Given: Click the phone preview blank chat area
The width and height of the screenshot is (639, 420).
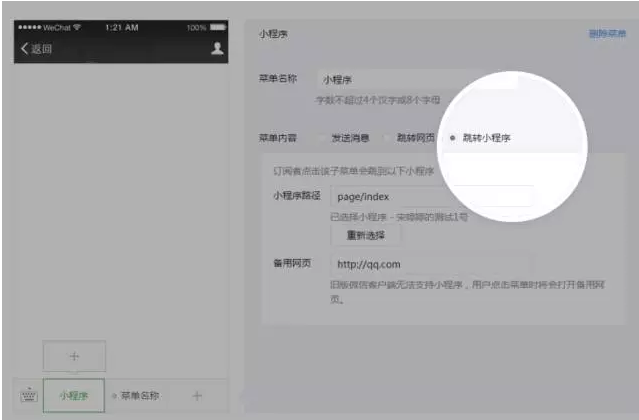Looking at the screenshot, I should [121, 200].
